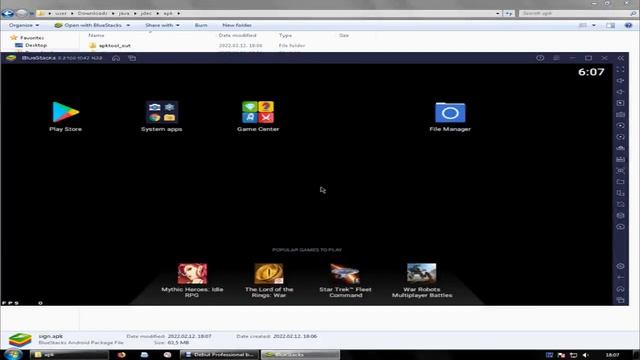Open BlueStacks help icon
This screenshot has width=640, height=360.
(540, 58)
